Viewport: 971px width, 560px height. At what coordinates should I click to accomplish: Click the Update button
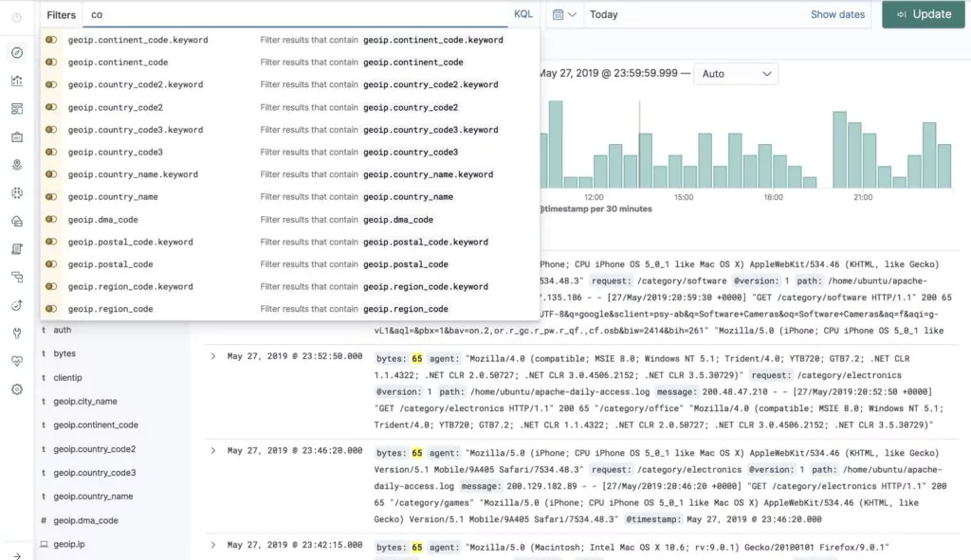pyautogui.click(x=923, y=14)
